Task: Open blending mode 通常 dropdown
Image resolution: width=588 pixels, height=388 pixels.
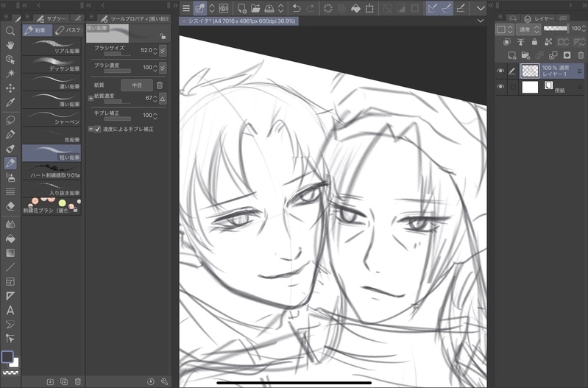Action: pos(528,29)
